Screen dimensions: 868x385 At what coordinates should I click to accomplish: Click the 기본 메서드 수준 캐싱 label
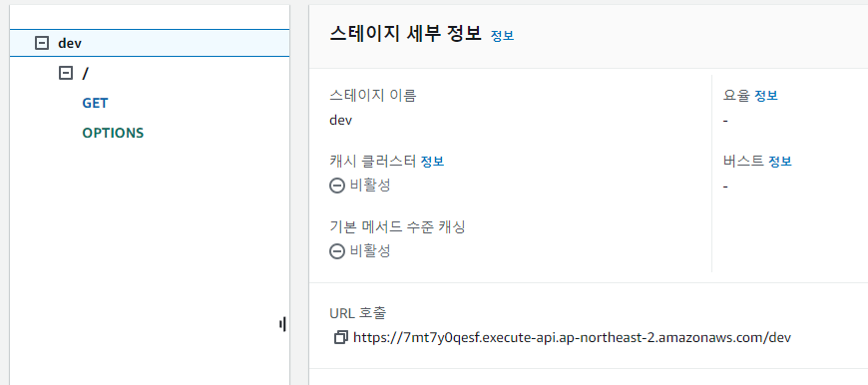coord(397,226)
